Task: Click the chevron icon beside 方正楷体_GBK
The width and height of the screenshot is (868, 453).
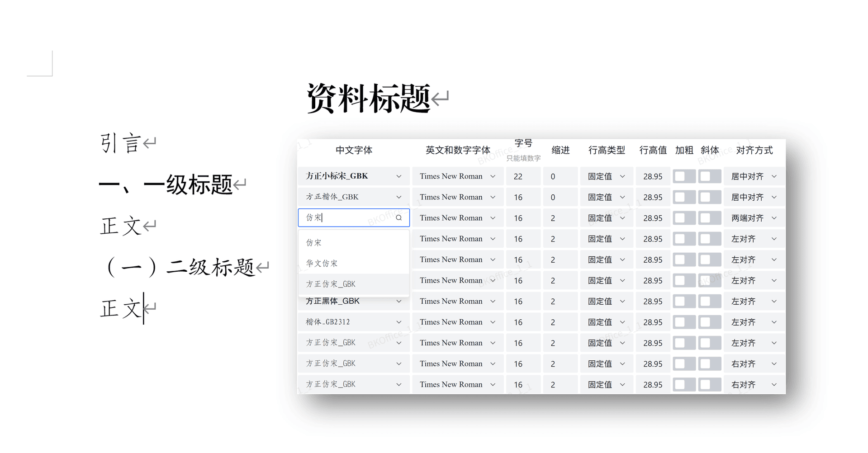Action: pos(398,197)
